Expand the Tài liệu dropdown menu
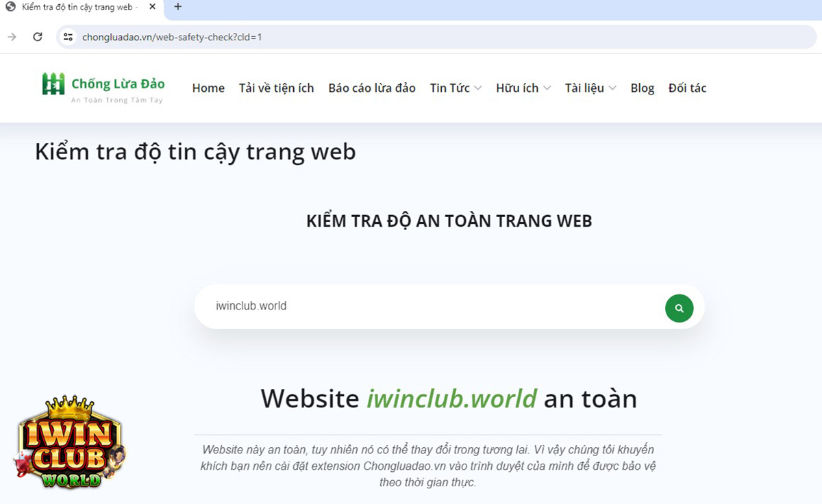This screenshot has height=504, width=822. (x=590, y=88)
